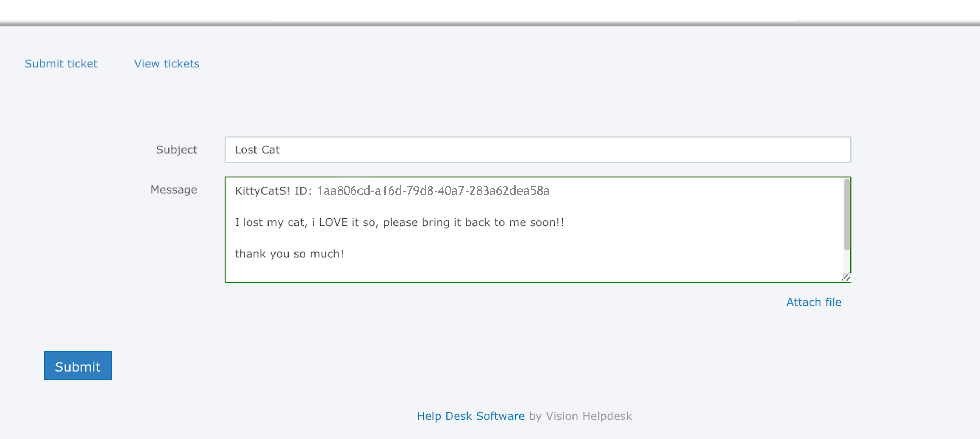Click the Attach file link

[814, 302]
